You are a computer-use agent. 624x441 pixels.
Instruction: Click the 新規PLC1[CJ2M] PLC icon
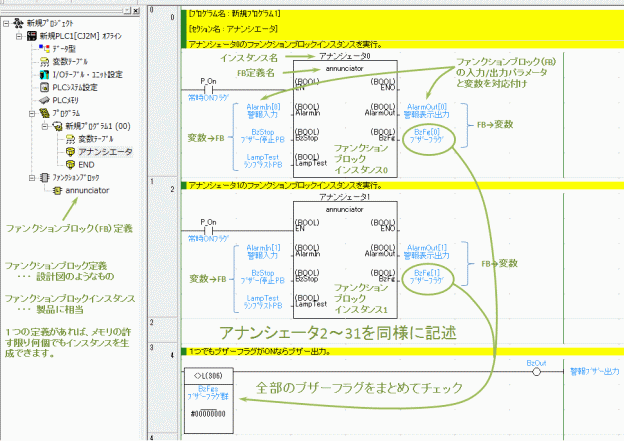tap(32, 36)
